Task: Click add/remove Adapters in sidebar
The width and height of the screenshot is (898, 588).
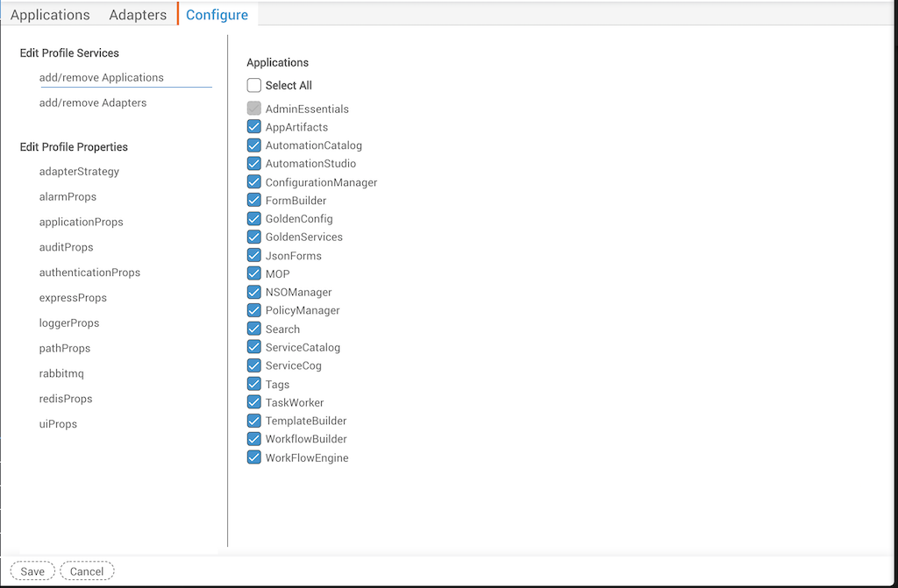Action: tap(93, 103)
